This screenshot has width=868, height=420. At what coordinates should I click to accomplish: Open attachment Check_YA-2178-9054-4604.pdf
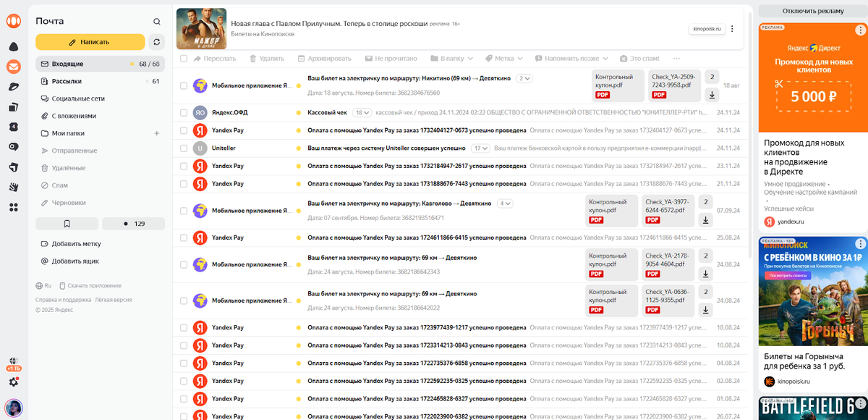point(668,264)
